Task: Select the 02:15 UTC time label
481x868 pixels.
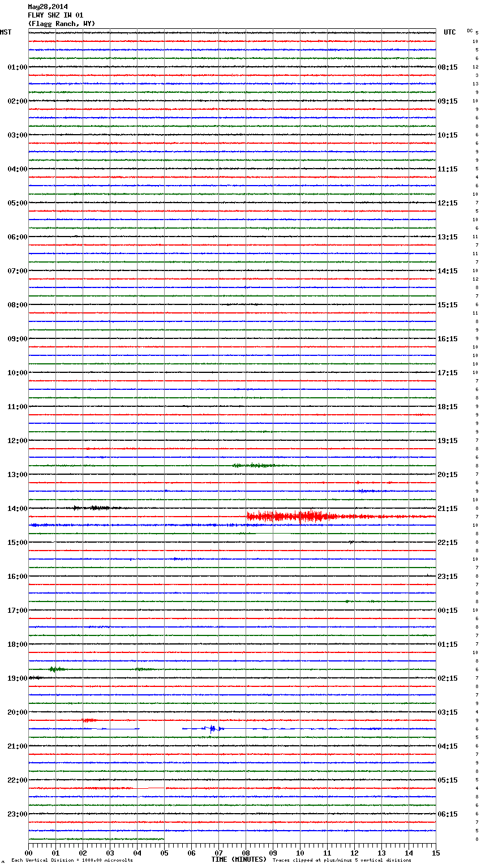Action: [x=448, y=678]
